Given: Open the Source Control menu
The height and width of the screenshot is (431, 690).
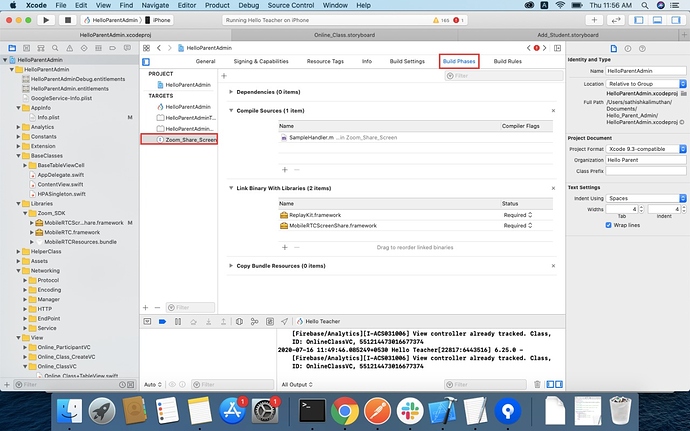Looking at the screenshot, I should pos(290,5).
